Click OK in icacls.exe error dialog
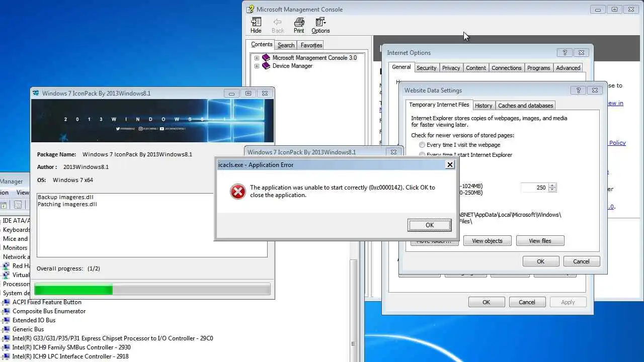The width and height of the screenshot is (644, 362). pos(429,225)
